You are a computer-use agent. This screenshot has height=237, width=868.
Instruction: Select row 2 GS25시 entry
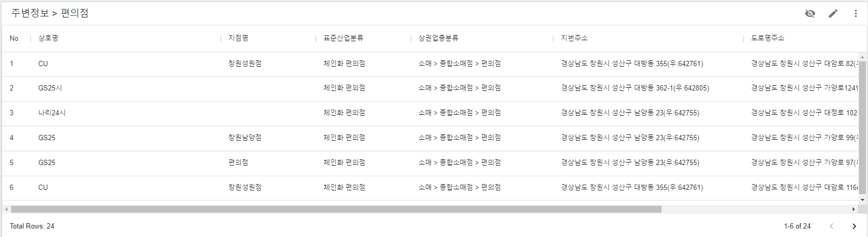[x=430, y=88]
